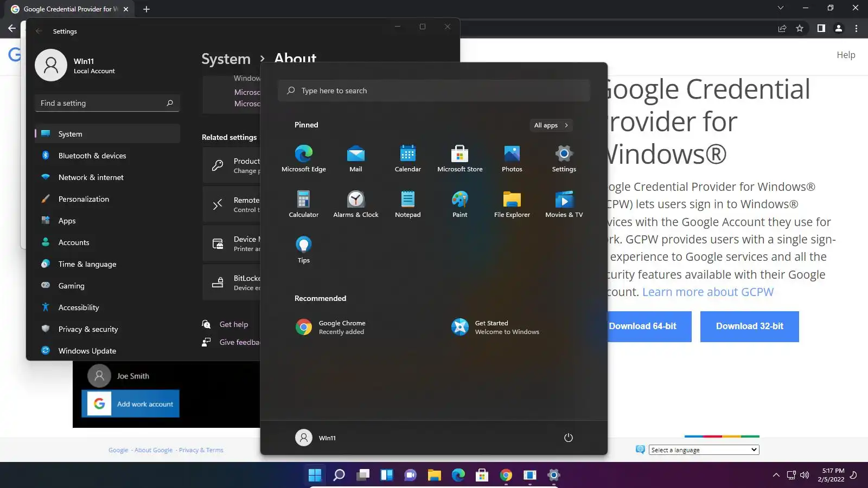The height and width of the screenshot is (488, 868).
Task: Open Privacy & security settings
Action: [107, 329]
